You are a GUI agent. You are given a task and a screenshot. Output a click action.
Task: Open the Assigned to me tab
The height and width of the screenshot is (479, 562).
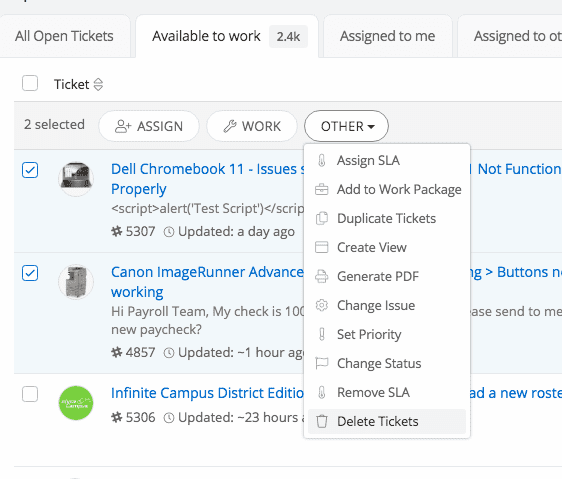coord(387,36)
